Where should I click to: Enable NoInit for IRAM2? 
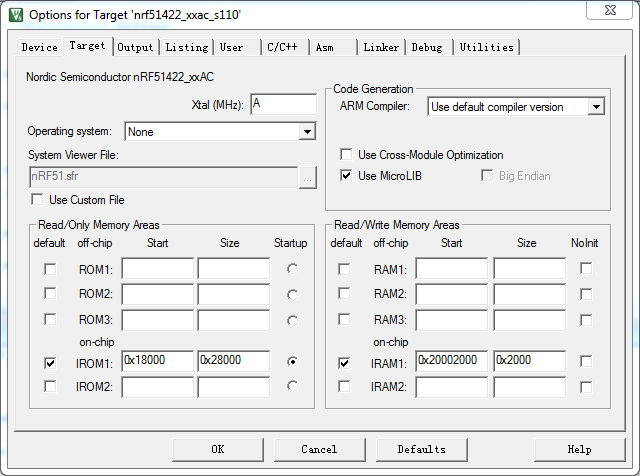pos(586,387)
